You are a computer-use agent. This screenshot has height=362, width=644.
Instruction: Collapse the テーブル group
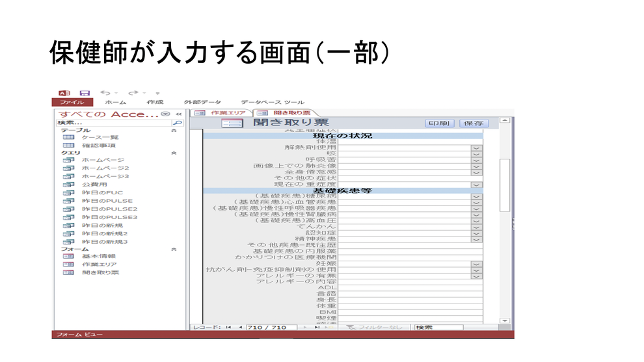coord(174,131)
